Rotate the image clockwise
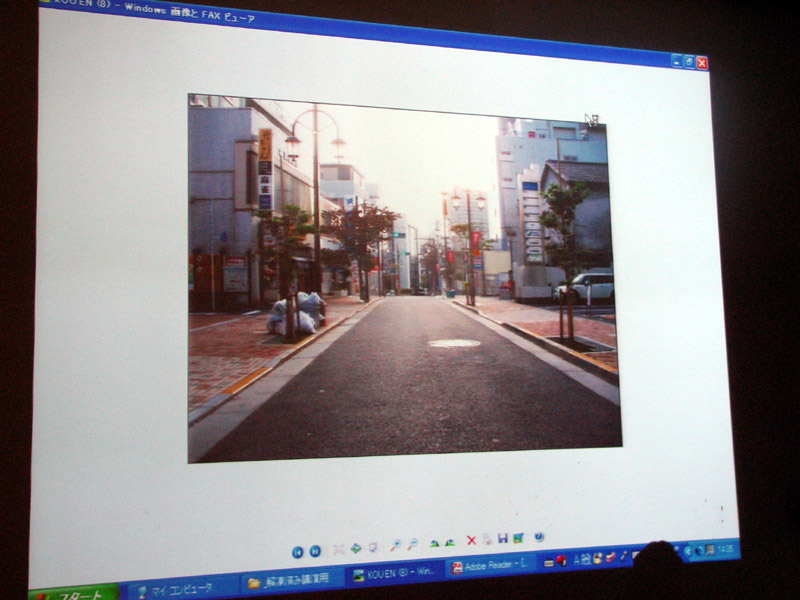 [x=434, y=543]
